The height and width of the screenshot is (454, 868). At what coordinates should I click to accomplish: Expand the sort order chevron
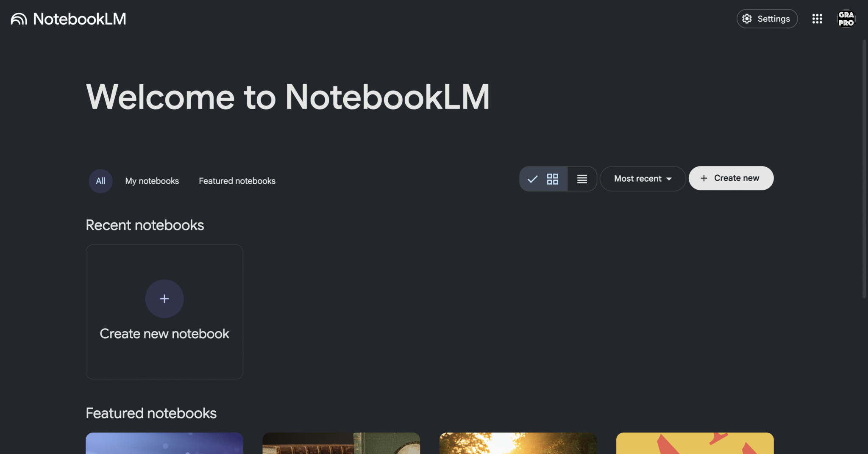(669, 179)
